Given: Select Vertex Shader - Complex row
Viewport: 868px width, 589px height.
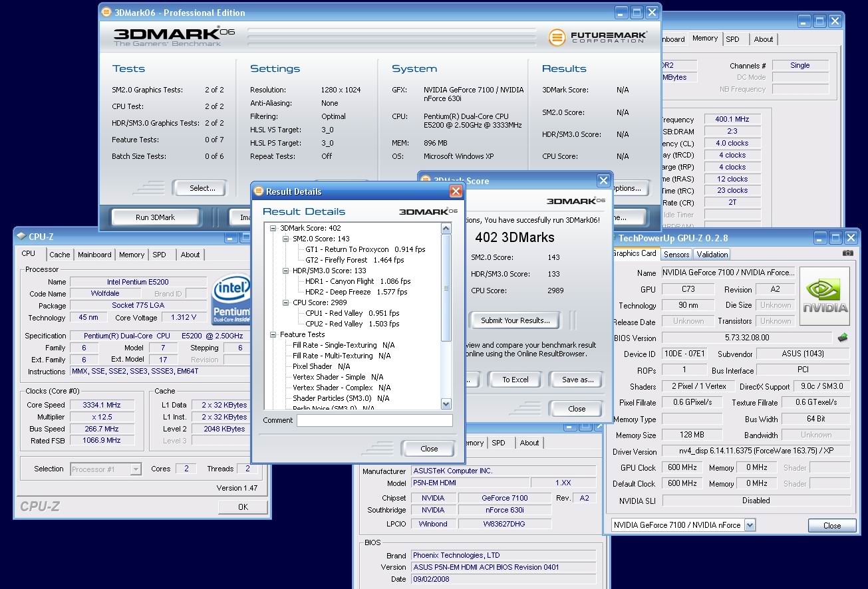Looking at the screenshot, I should click(x=341, y=388).
